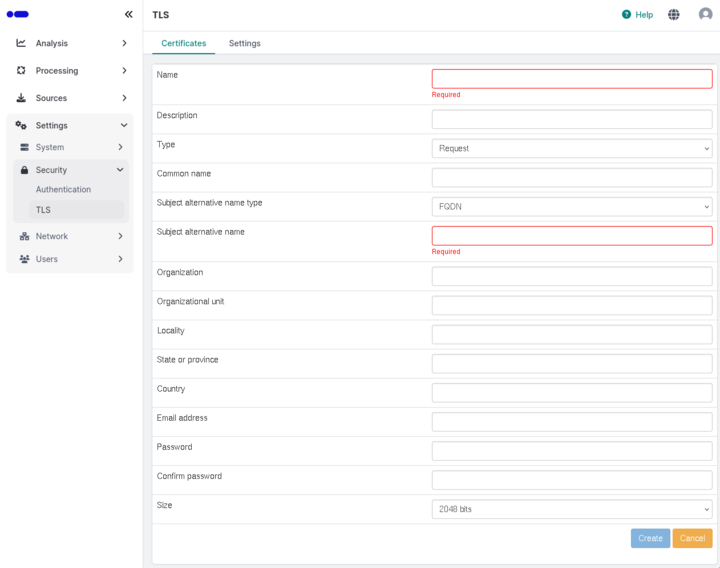Switch to the Certificates tab

184,43
